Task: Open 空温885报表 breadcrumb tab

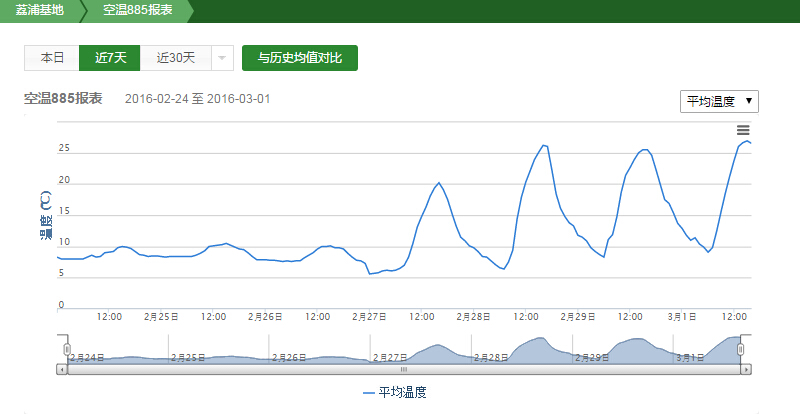Action: coord(138,11)
